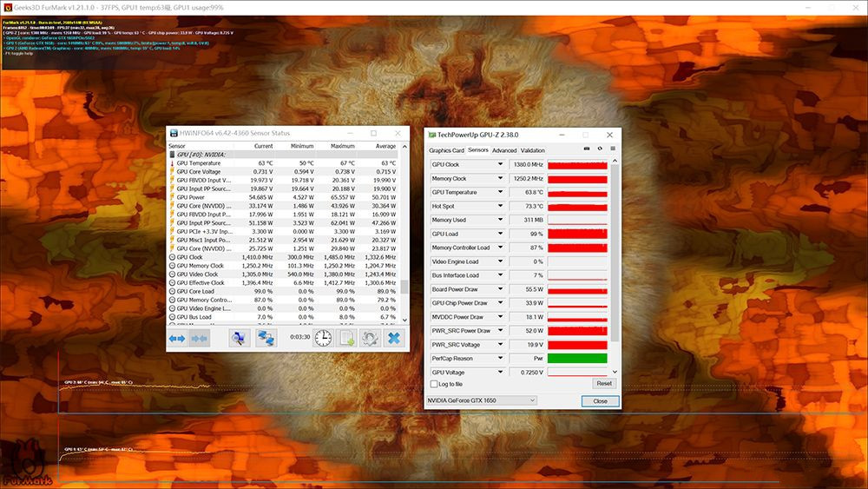Open Hot Spot sensor dropdown in GPU-Z
This screenshot has width=868, height=489.
coord(500,206)
